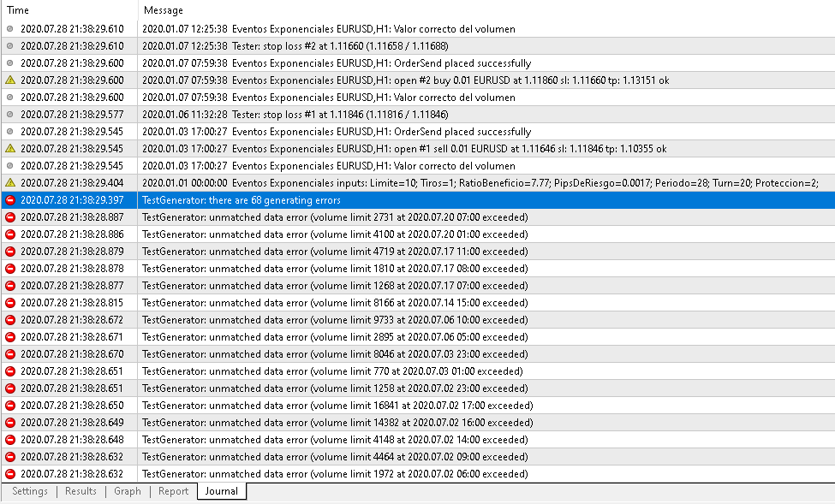Screen dimensions: 835x504
Task: Select message '2020.01.03 17:00:27 OrderSend placed successfully'
Action: [337, 132]
